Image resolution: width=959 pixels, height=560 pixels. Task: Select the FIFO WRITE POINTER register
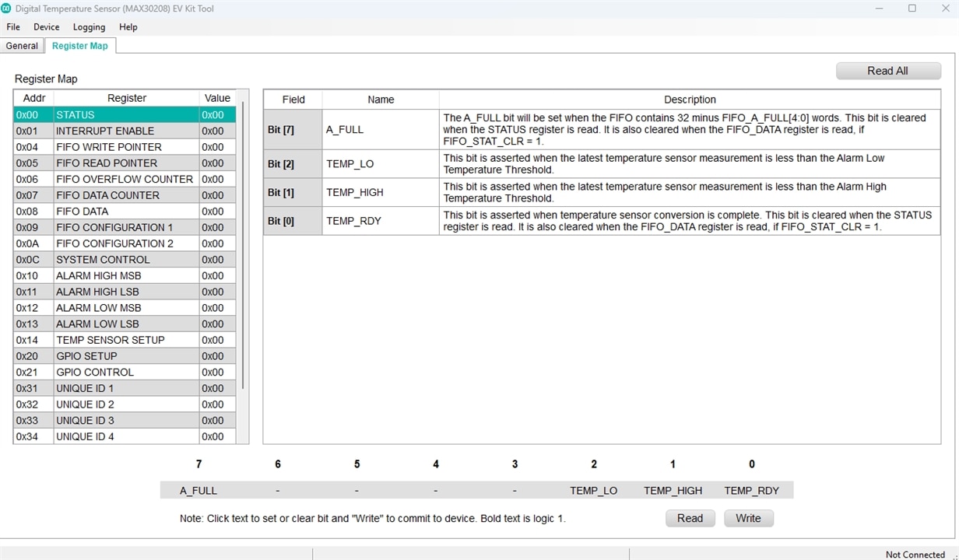click(x=125, y=147)
